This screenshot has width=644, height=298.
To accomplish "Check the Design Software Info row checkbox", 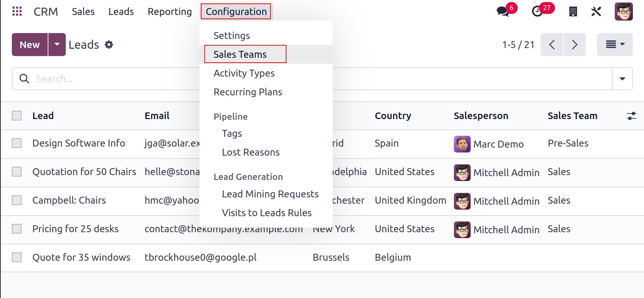I will click(x=17, y=143).
